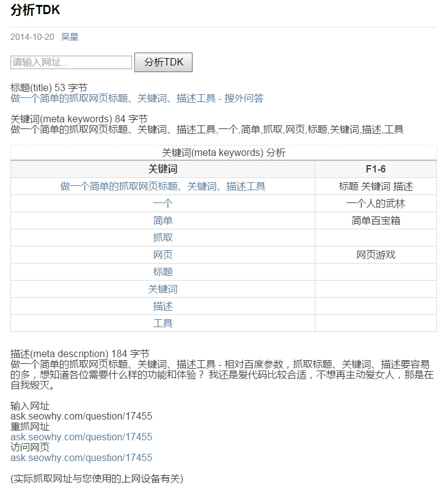Click keyword link 网页

pyautogui.click(x=163, y=255)
